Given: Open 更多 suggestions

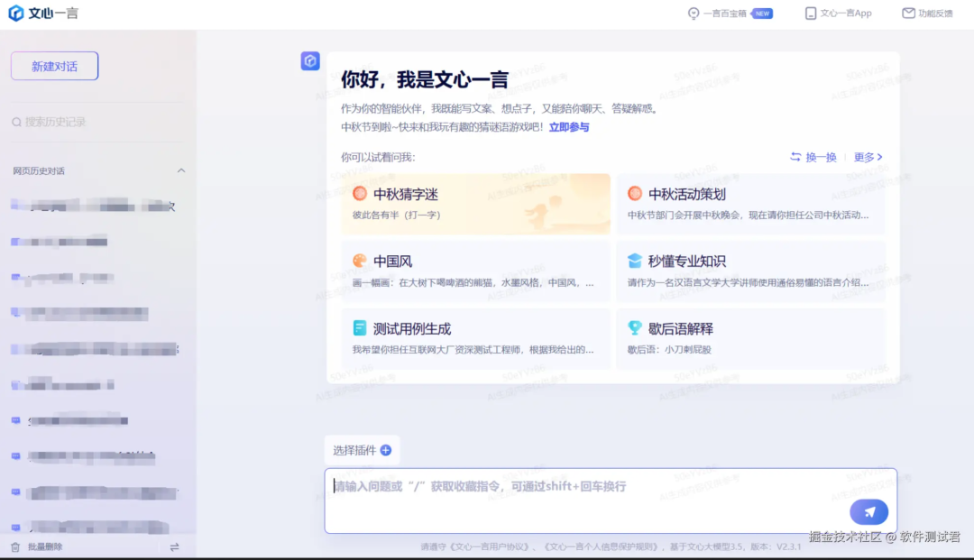Looking at the screenshot, I should [x=868, y=157].
